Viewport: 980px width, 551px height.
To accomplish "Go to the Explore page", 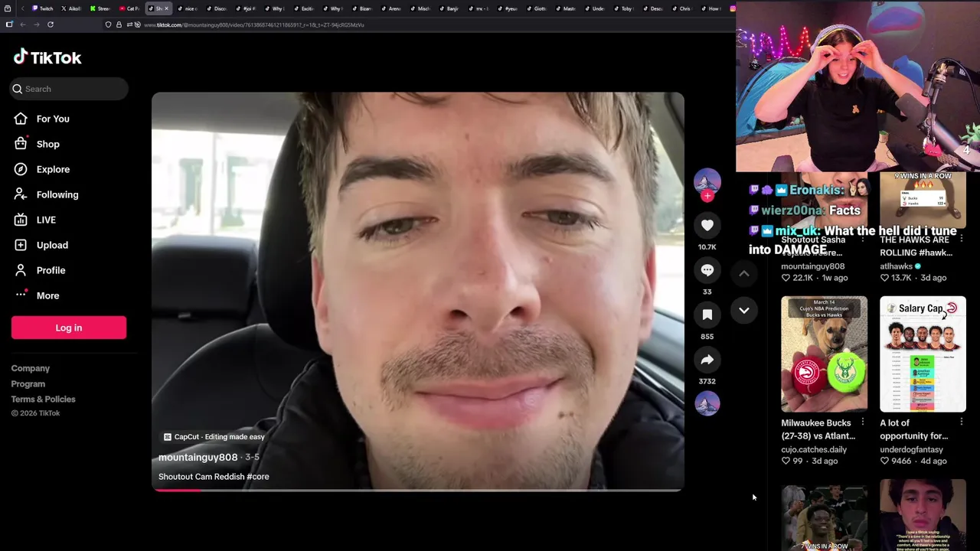I will coord(53,169).
